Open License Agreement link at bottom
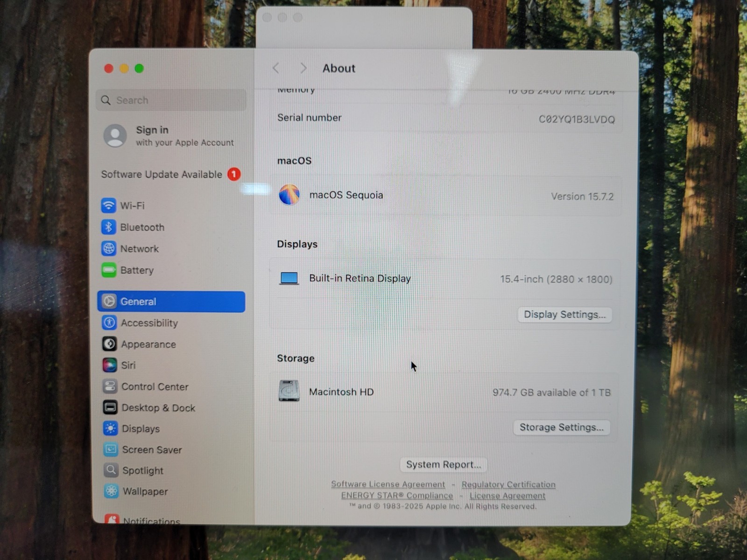The width and height of the screenshot is (747, 560). [507, 496]
